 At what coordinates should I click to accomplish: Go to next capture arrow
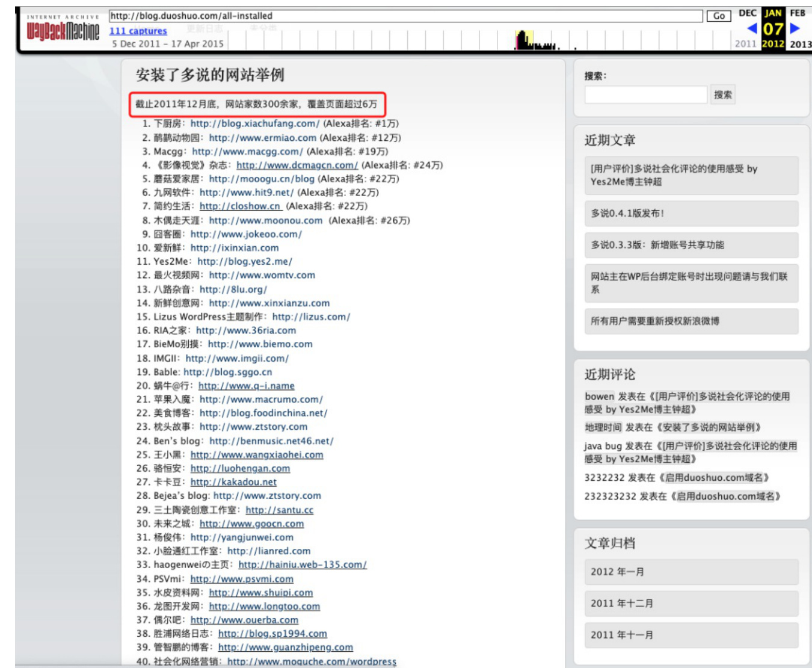(795, 28)
